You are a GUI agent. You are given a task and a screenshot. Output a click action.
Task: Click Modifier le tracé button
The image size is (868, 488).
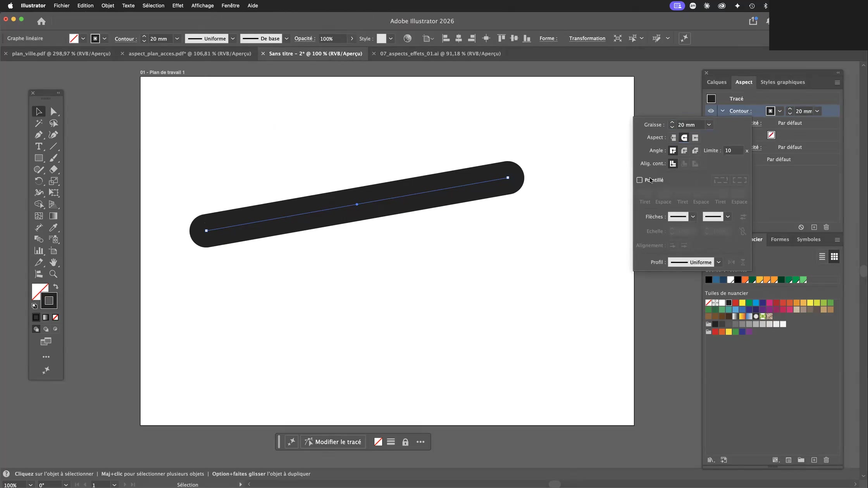tap(333, 442)
